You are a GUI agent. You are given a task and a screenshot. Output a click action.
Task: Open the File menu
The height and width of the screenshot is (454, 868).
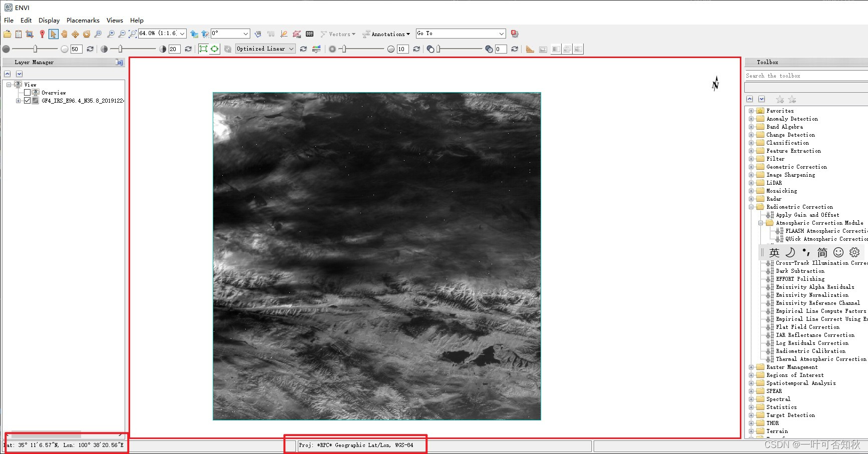9,21
